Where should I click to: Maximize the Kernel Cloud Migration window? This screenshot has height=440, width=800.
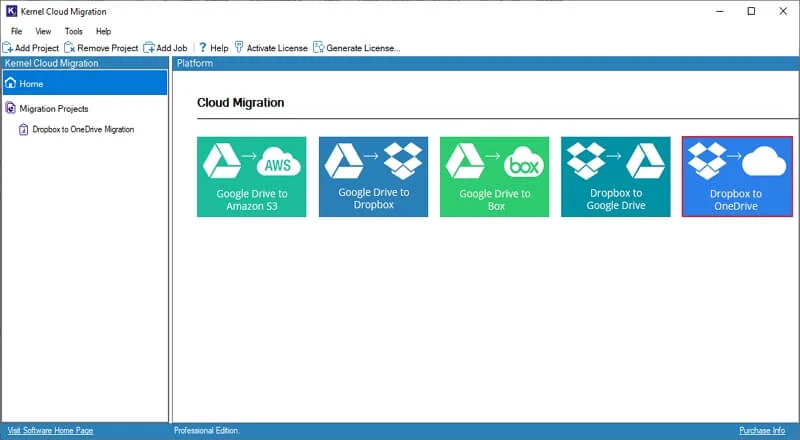(751, 11)
